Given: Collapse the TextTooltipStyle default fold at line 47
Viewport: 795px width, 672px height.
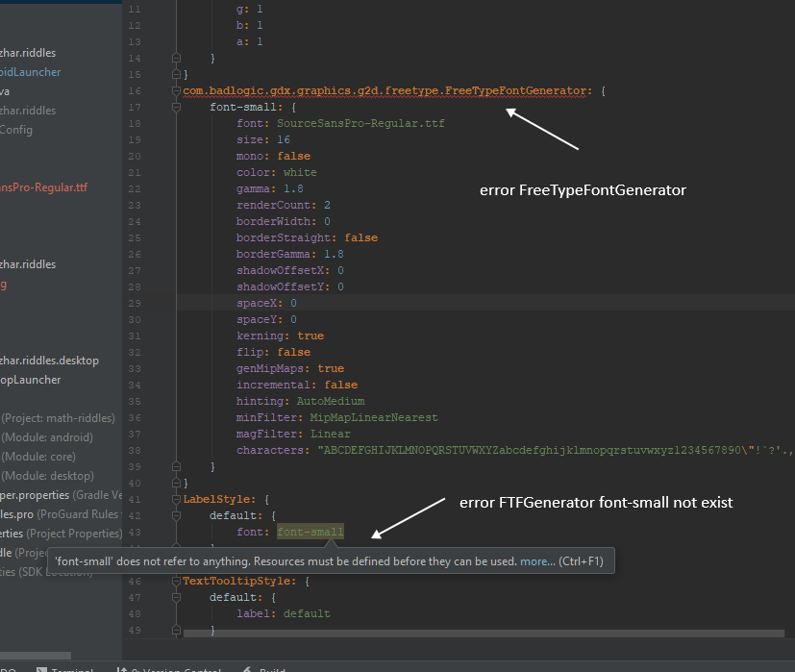Looking at the screenshot, I should pyautogui.click(x=177, y=597).
